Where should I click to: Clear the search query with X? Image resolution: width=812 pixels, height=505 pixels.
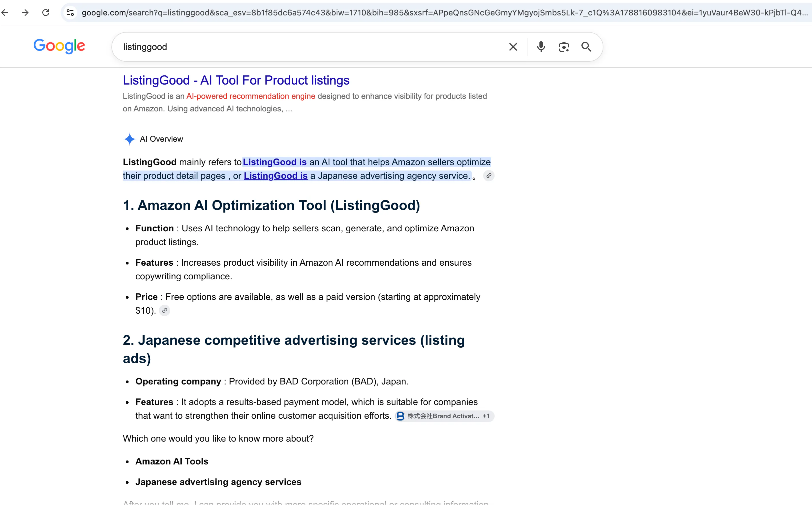click(x=513, y=47)
